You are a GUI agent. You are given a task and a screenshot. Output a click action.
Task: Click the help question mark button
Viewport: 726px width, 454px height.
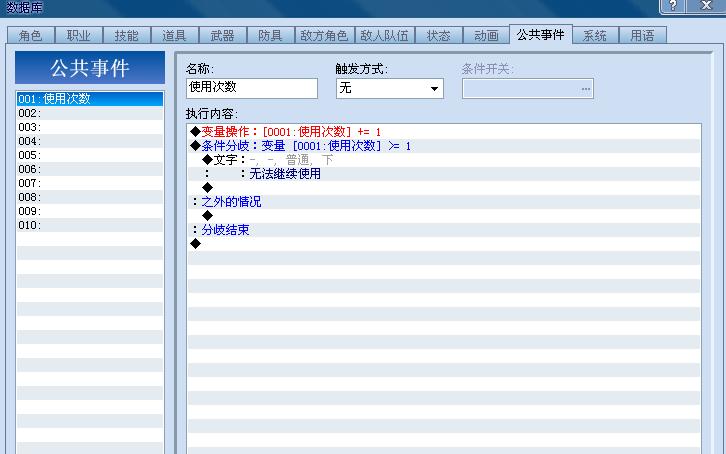[x=673, y=6]
